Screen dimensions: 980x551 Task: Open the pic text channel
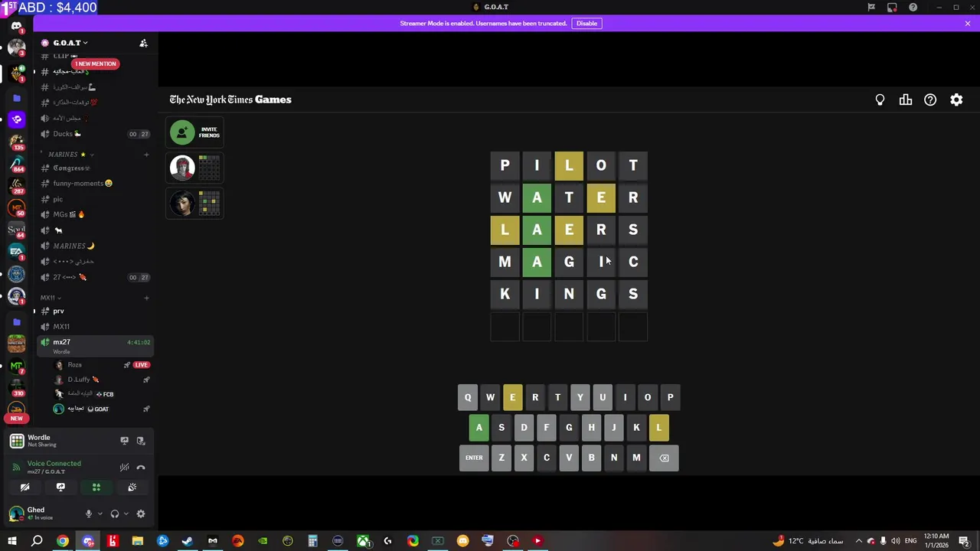click(x=96, y=199)
